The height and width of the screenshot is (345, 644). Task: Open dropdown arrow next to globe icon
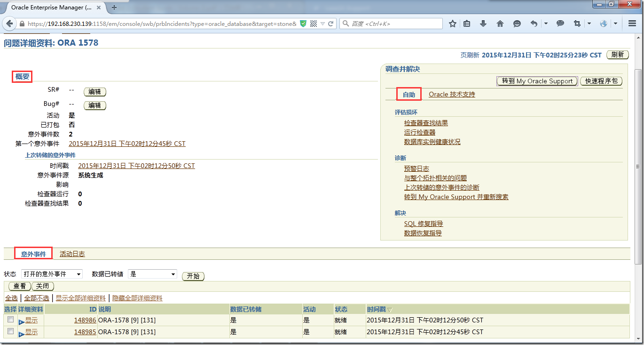615,24
